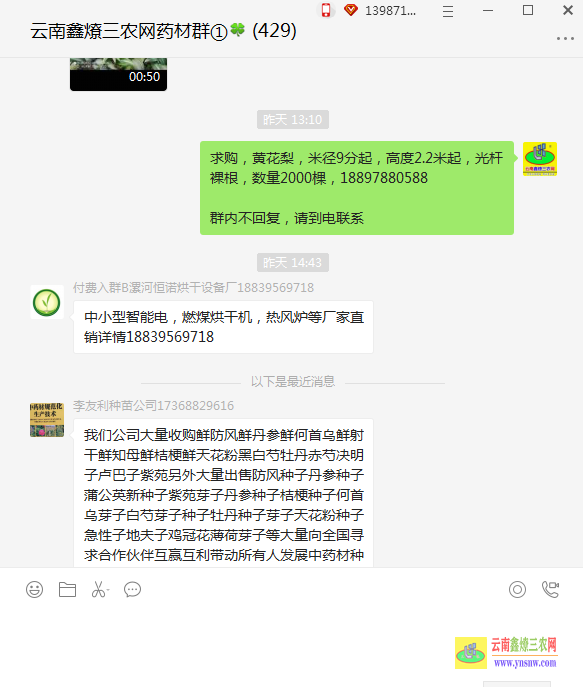The width and height of the screenshot is (583, 687).
Task: Open 李友利种苗公司 sender avatar
Action: pos(47,420)
